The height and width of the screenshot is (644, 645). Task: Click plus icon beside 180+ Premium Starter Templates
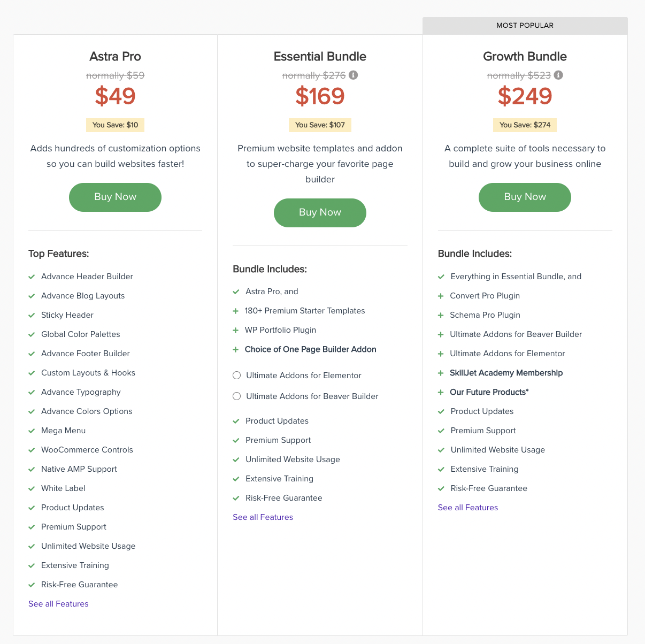tap(235, 311)
